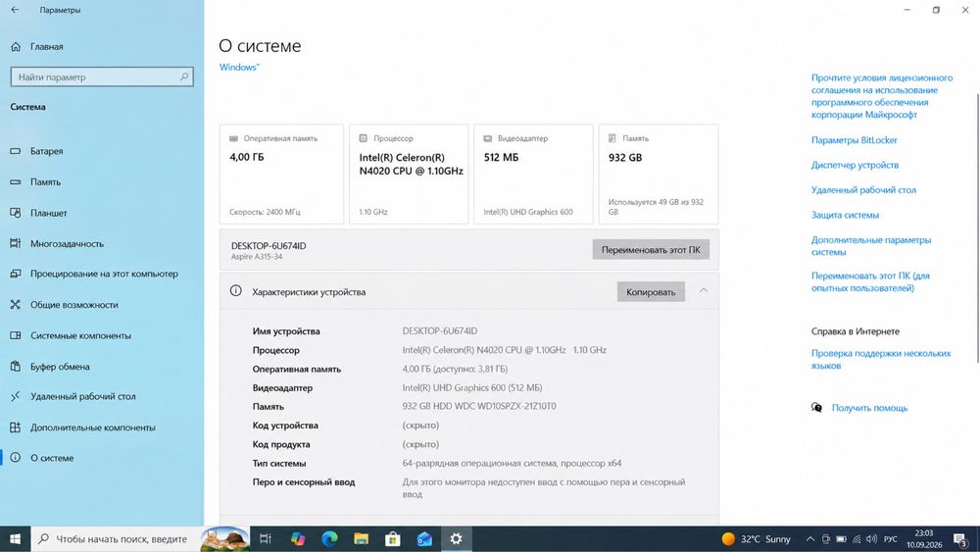This screenshot has height=552, width=980.
Task: Open Task View on taskbar
Action: click(265, 538)
